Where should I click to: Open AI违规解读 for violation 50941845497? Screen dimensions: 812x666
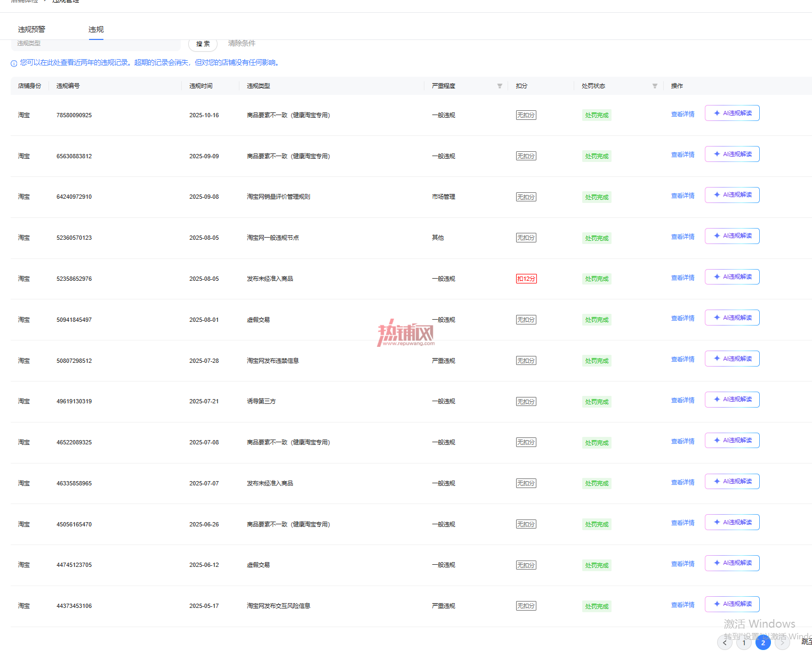[x=732, y=318]
